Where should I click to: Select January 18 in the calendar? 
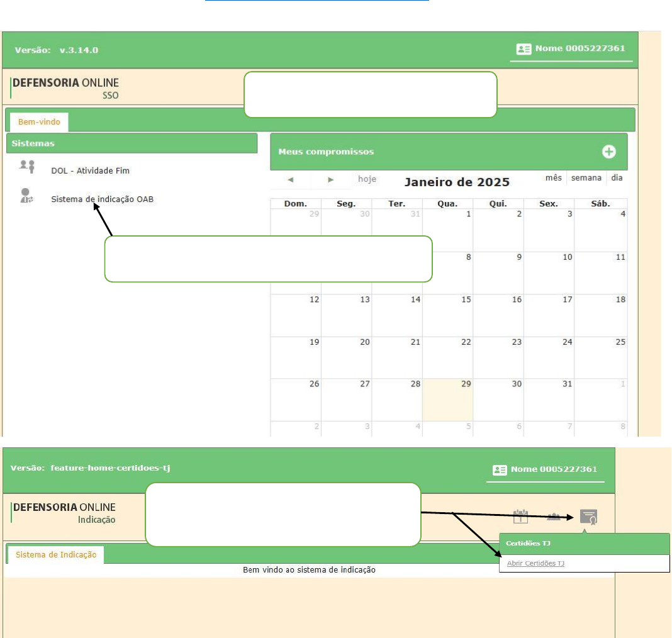600,315
